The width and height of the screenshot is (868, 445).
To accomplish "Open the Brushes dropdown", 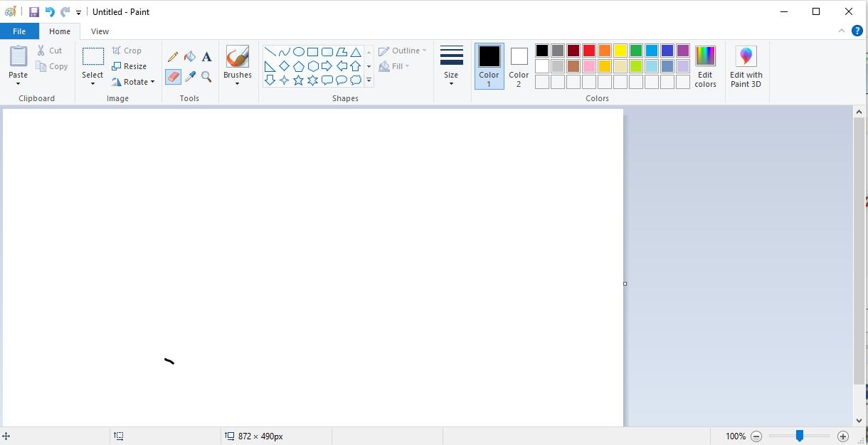I will pyautogui.click(x=237, y=66).
